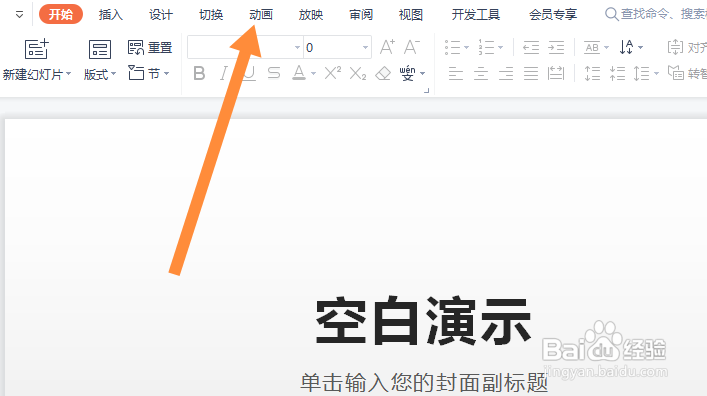The height and width of the screenshot is (396, 707).
Task: Increase font size with A+ icon
Action: point(387,47)
